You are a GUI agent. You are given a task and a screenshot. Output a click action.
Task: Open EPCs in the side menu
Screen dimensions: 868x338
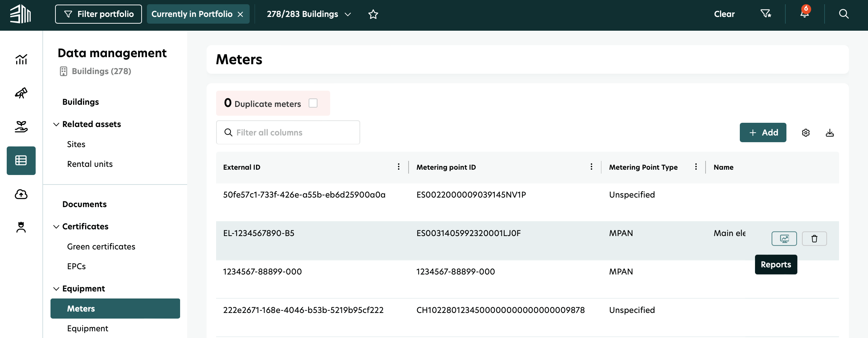click(76, 266)
